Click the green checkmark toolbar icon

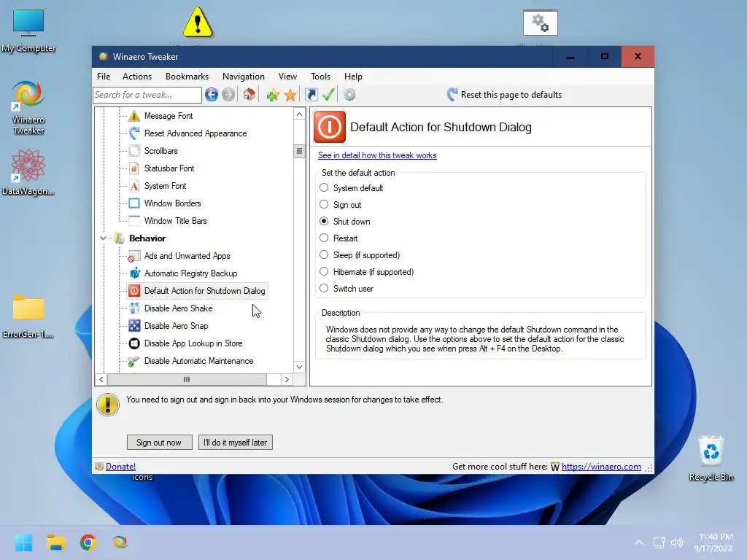328,94
